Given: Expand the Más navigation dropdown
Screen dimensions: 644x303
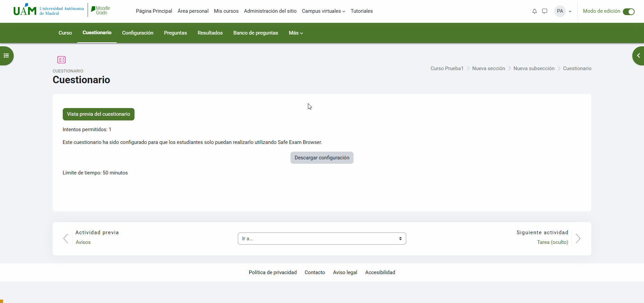Looking at the screenshot, I should tap(296, 33).
